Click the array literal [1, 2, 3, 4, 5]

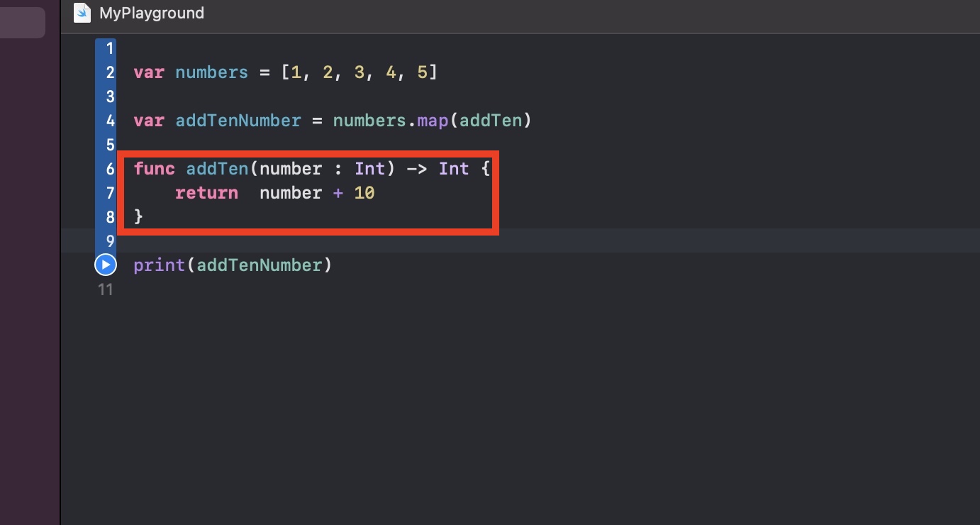360,72
